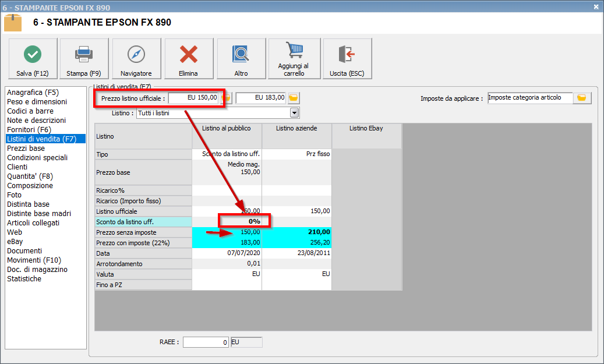Click the Ricarico% row label

point(143,190)
